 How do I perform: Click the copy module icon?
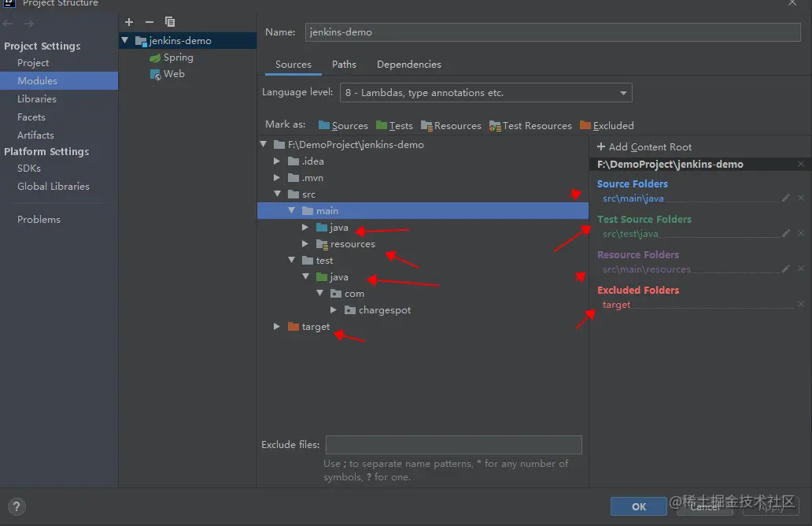tap(170, 22)
